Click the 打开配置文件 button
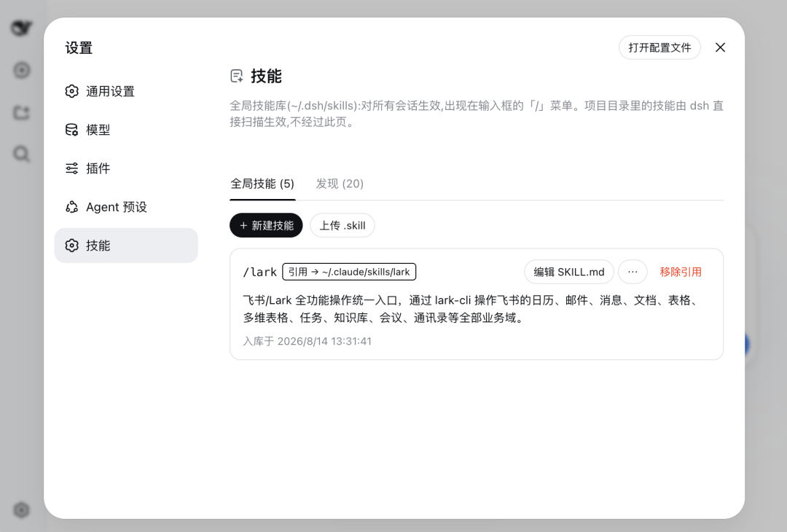 [x=659, y=47]
